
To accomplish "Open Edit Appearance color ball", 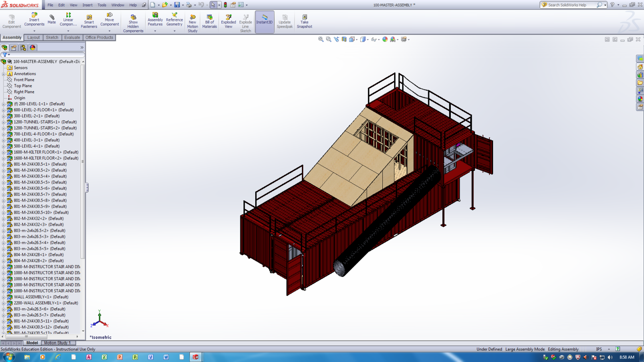I will [385, 39].
